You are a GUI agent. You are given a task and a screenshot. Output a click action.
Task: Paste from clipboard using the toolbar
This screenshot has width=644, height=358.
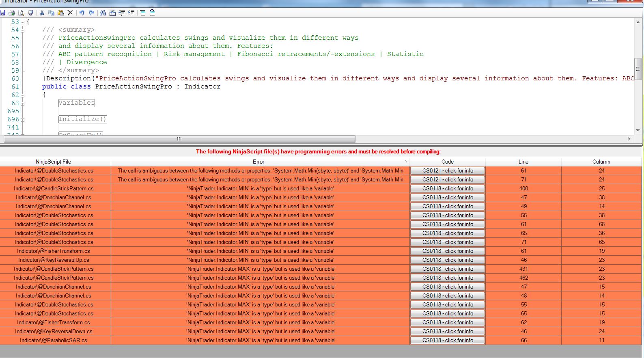pos(60,13)
